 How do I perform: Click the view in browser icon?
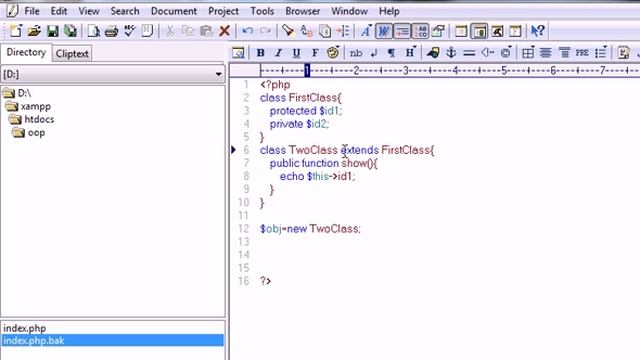pyautogui.click(x=238, y=53)
